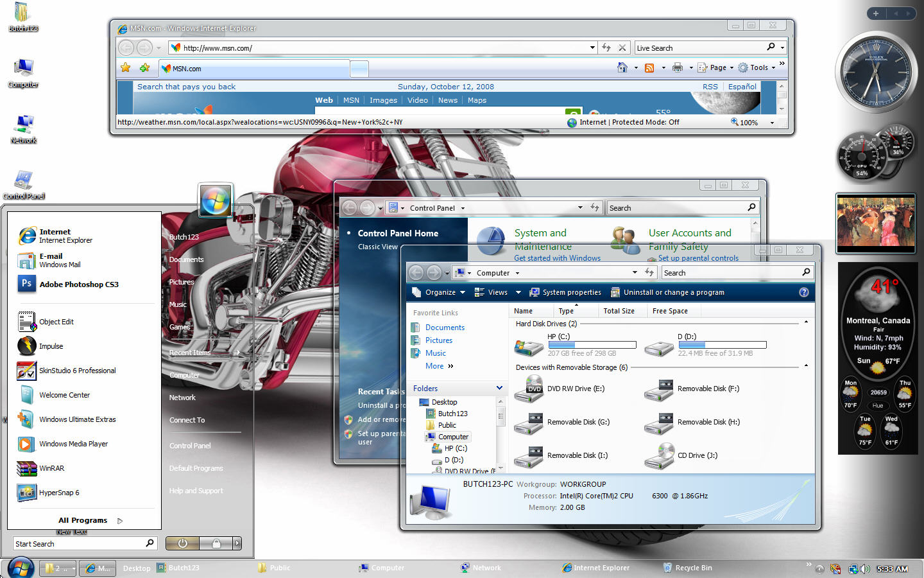Click Images in the MSN search tabs

point(383,100)
